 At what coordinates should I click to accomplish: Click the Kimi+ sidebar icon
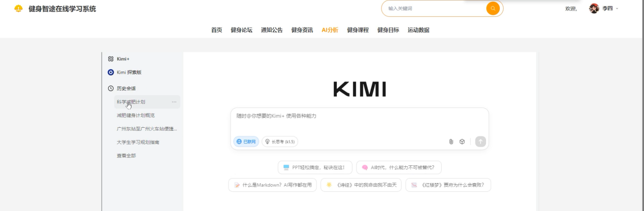click(x=111, y=59)
